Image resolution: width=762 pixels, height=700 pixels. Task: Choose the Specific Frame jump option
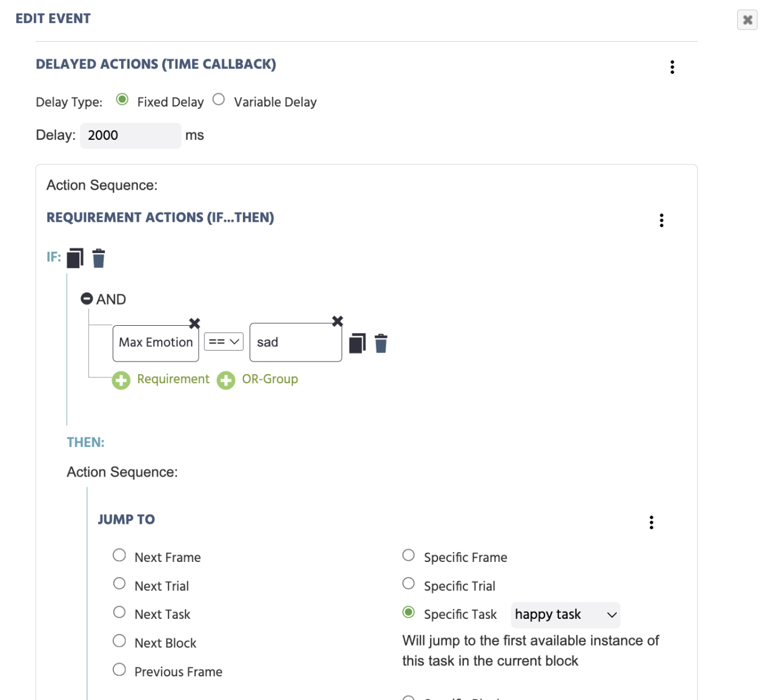point(409,555)
